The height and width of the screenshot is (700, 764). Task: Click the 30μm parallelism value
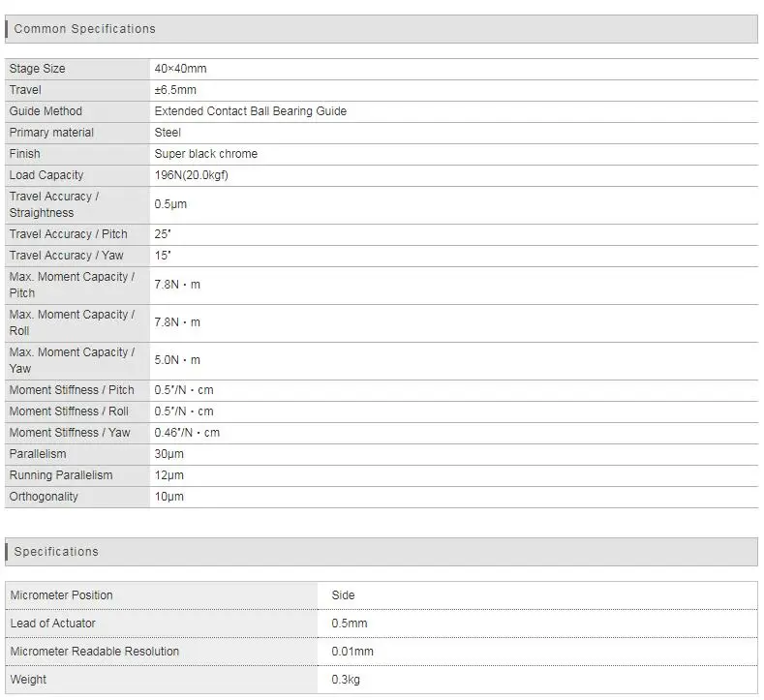[168, 454]
